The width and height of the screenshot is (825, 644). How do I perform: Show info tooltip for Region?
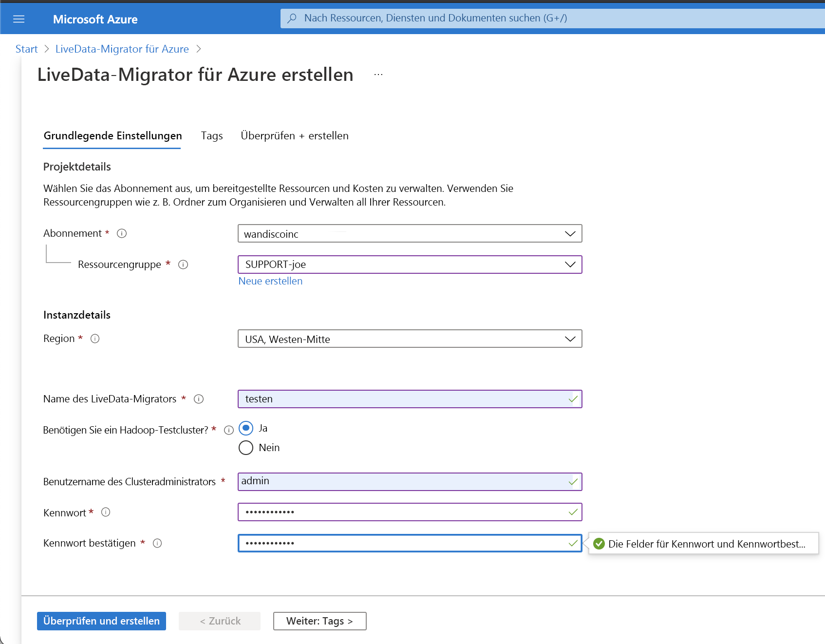pyautogui.click(x=95, y=339)
